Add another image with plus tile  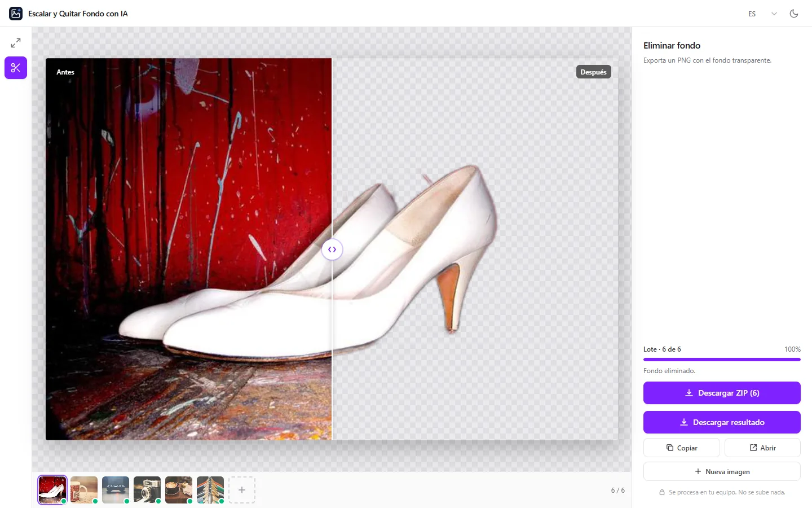242,490
